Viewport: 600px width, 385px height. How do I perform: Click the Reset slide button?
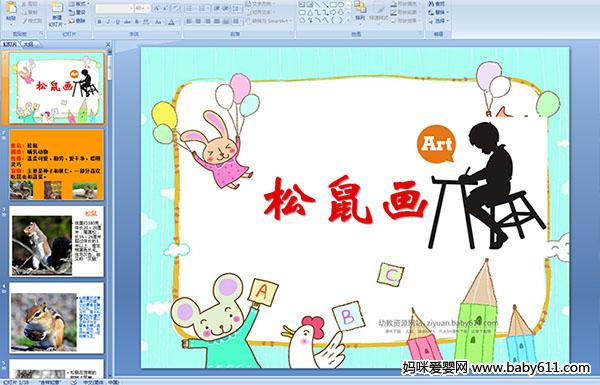78,12
